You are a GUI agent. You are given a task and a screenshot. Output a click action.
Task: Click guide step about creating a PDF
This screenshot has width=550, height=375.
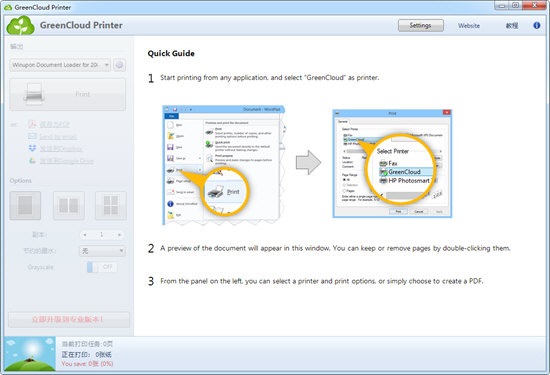click(321, 281)
